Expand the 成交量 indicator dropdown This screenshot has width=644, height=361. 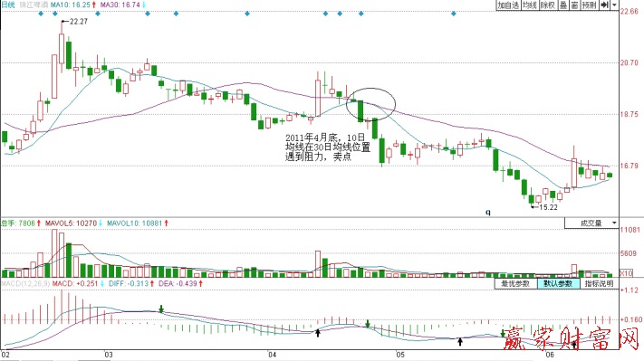591,223
